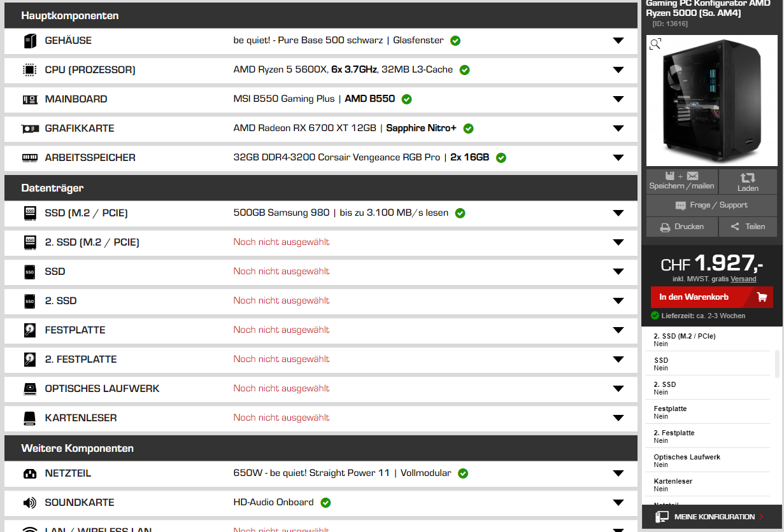
Task: Click Datenträger section header
Action: click(321, 188)
